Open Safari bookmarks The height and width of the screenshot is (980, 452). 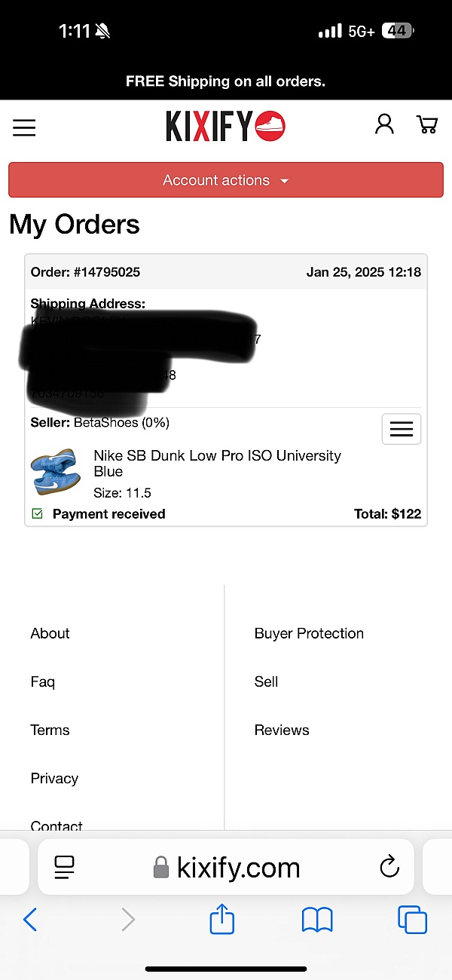point(317,920)
